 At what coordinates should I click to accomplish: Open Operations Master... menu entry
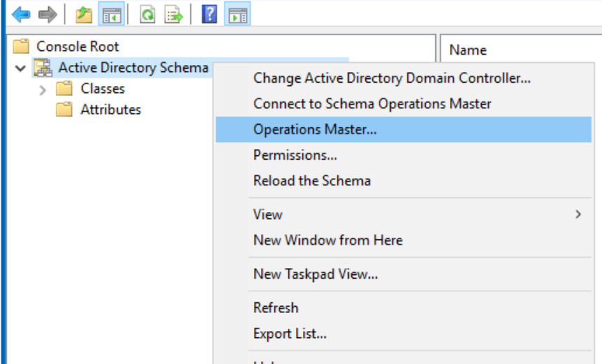click(x=403, y=129)
